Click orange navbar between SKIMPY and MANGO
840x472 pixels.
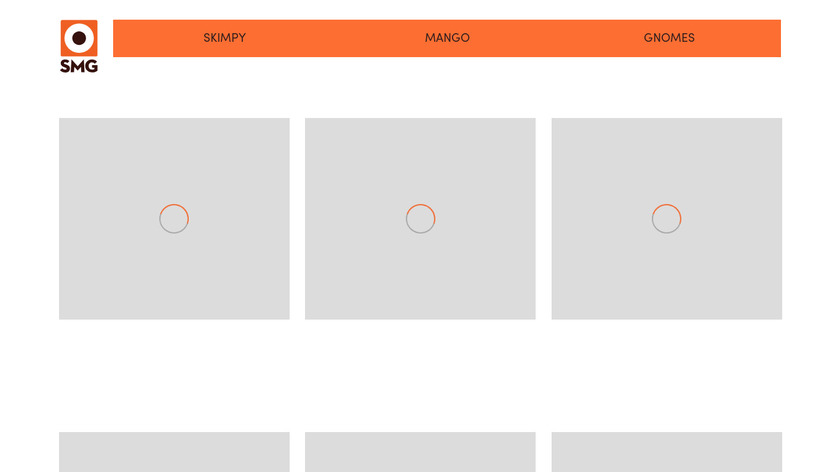335,38
